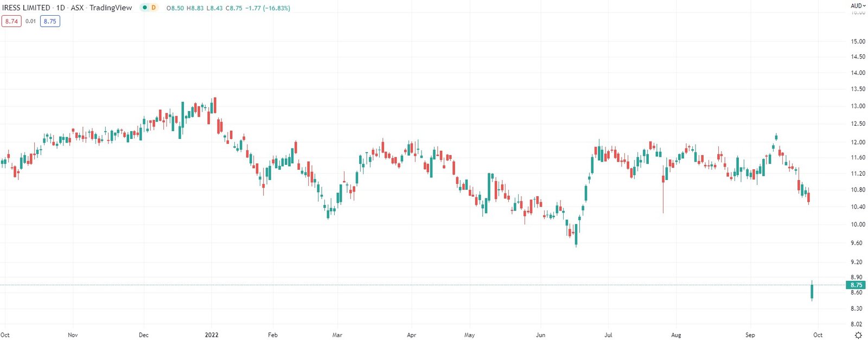
Task: Click the ASX exchange label
Action: (77, 8)
